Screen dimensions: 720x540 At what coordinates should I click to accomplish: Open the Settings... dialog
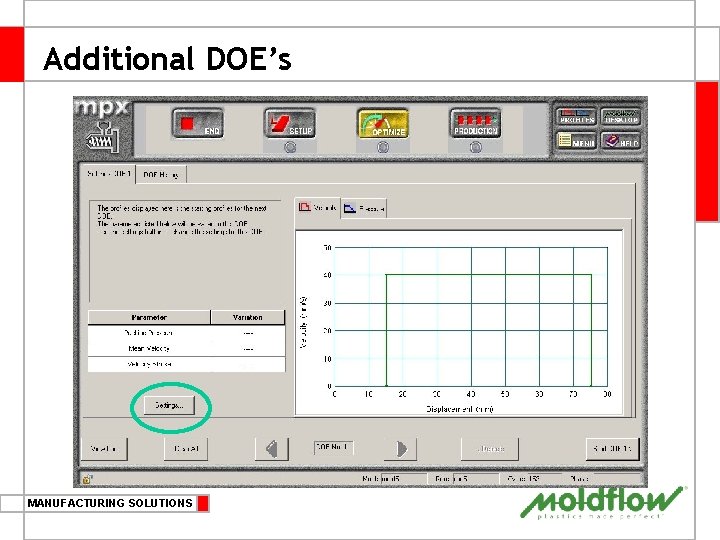tap(169, 405)
